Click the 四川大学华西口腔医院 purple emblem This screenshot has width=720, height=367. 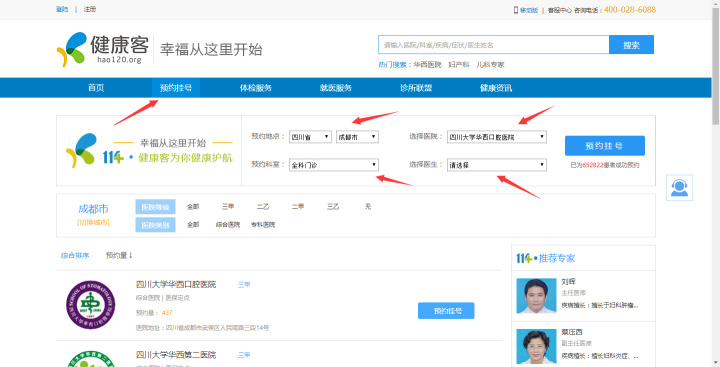coord(90,305)
